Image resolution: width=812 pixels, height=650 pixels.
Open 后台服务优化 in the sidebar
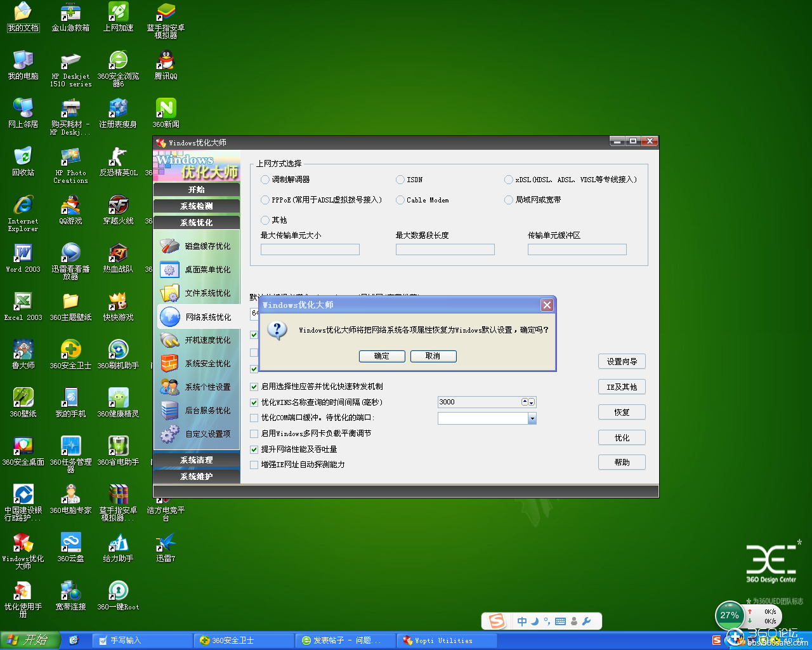tap(197, 411)
